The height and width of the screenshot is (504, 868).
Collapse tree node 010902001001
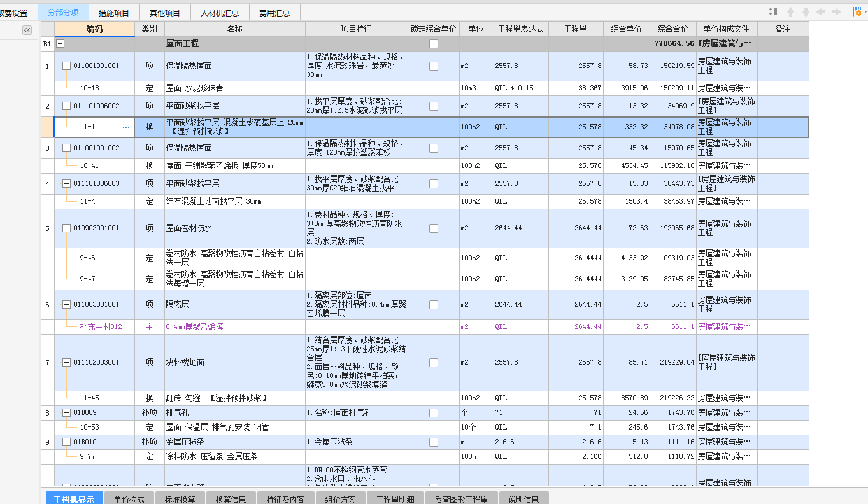pyautogui.click(x=66, y=228)
